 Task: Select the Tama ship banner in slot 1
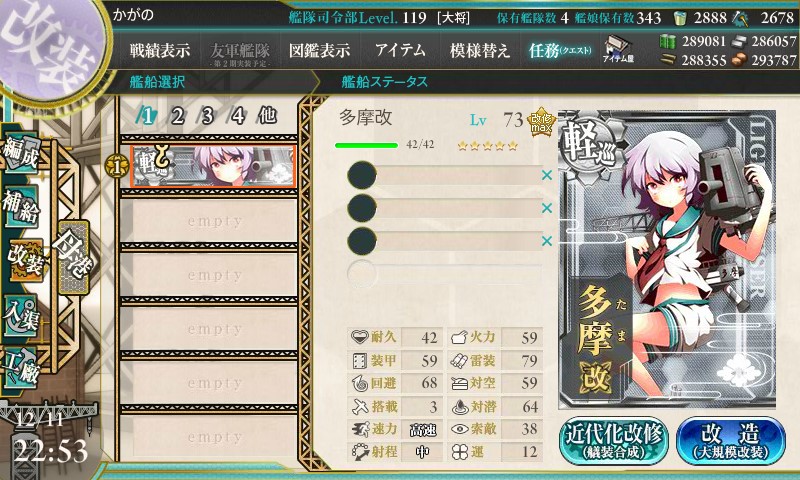click(213, 166)
